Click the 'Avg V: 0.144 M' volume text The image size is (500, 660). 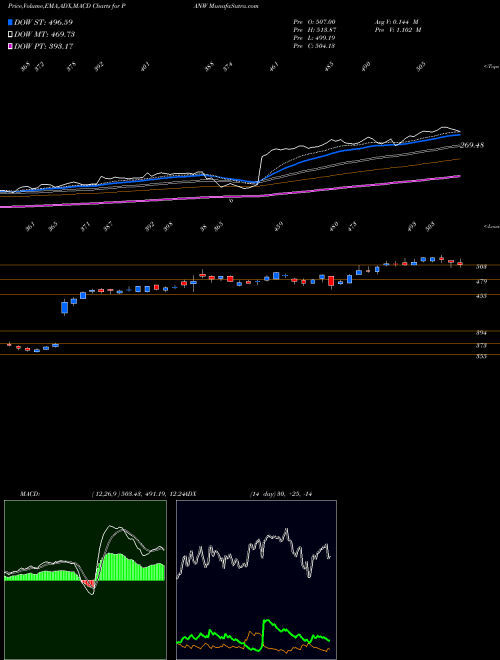coord(396,22)
